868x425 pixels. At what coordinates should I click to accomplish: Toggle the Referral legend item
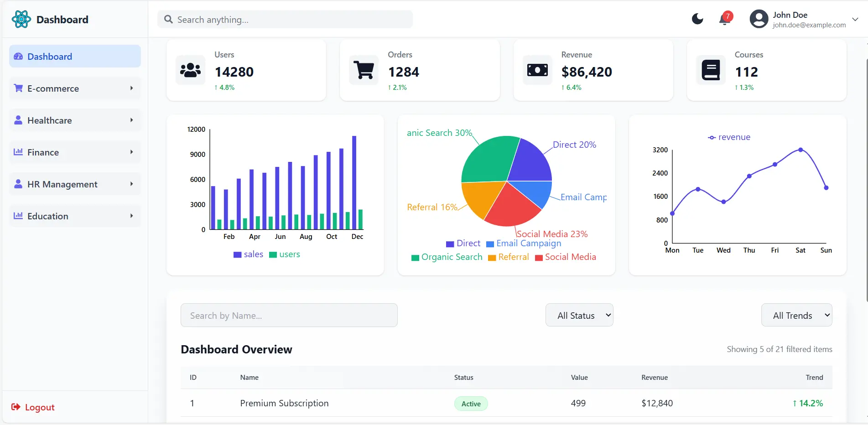click(508, 257)
